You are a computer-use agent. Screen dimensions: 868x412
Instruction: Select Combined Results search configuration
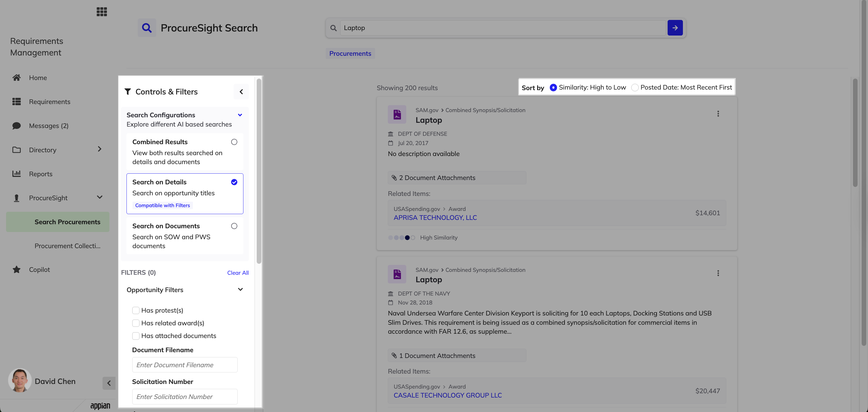[x=234, y=142]
